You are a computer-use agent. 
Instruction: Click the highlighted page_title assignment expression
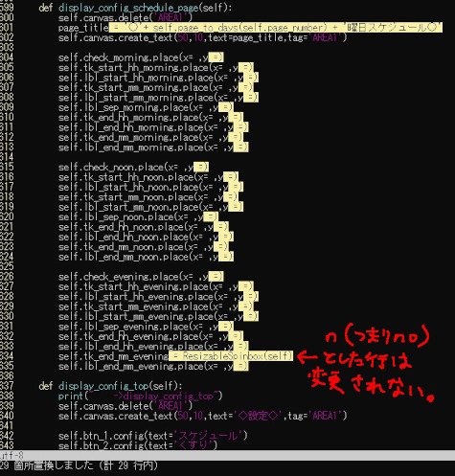pos(276,28)
